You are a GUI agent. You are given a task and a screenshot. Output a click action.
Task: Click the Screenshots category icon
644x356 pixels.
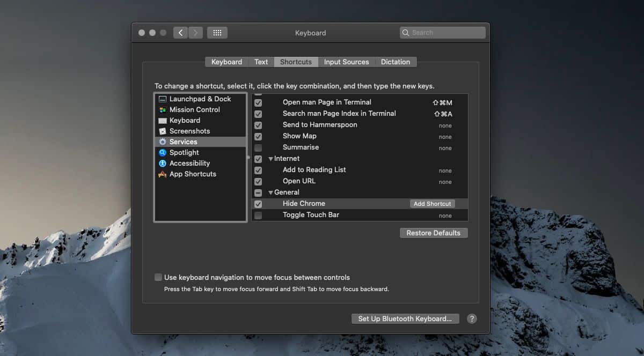point(163,131)
